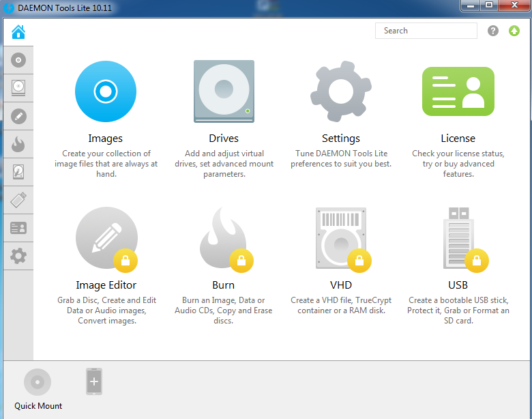
Task: Close the DAEMON Tools Lite window
Action: click(514, 5)
